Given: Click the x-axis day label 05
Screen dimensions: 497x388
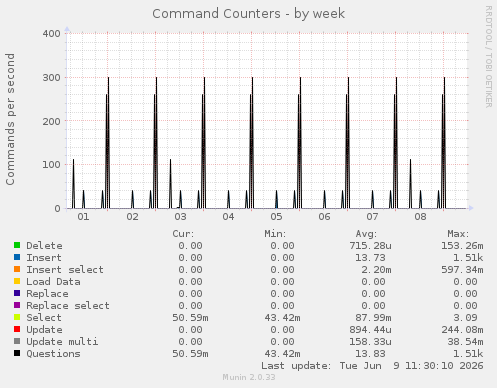Looking at the screenshot, I should pyautogui.click(x=276, y=217).
